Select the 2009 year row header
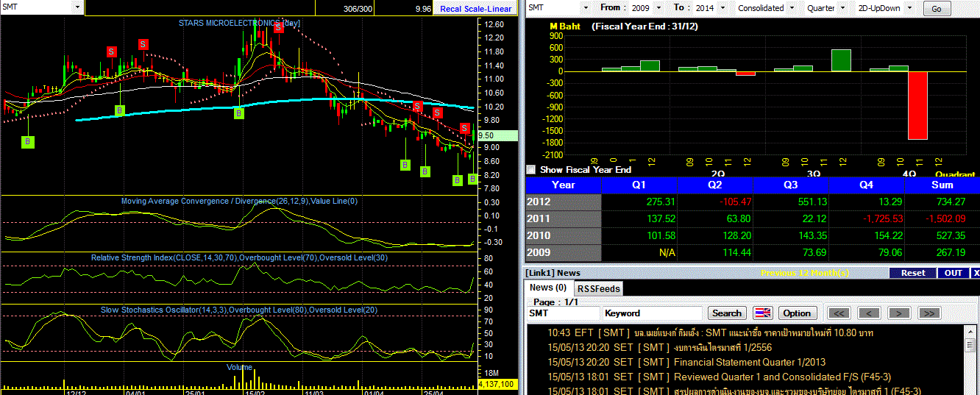This screenshot has height=395, width=980. [564, 252]
